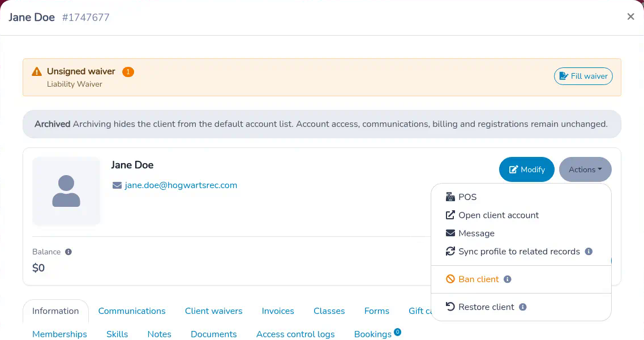Open the Access control logs tab
This screenshot has width=644, height=340.
coord(295,334)
